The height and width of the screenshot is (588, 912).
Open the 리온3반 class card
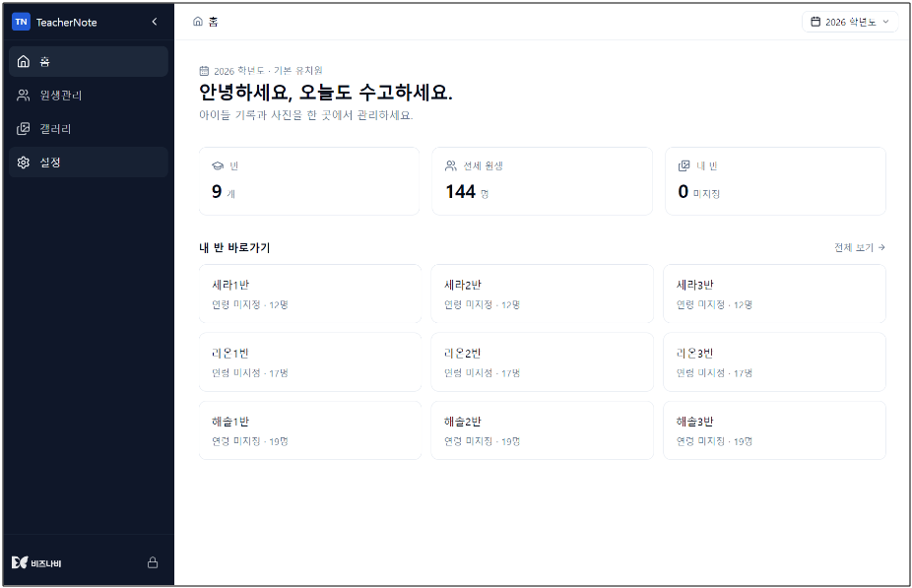(775, 361)
